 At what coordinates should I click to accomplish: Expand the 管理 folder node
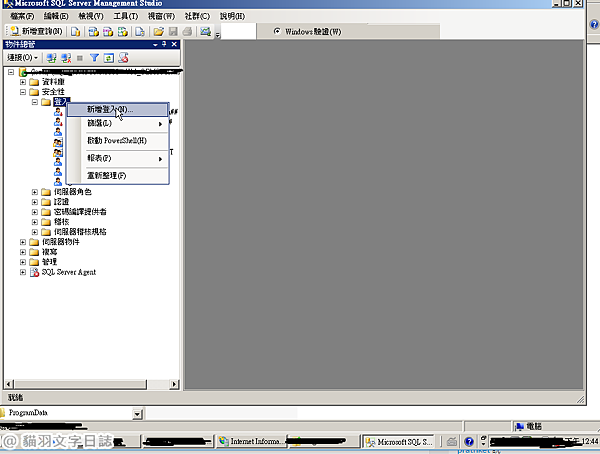pos(23,262)
